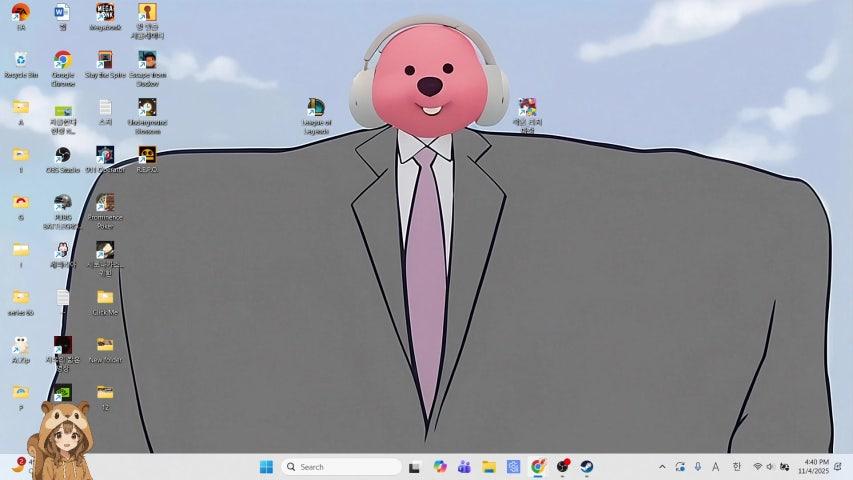Open the Google Chrome desktop shortcut
This screenshot has height=480, width=853.
point(62,61)
